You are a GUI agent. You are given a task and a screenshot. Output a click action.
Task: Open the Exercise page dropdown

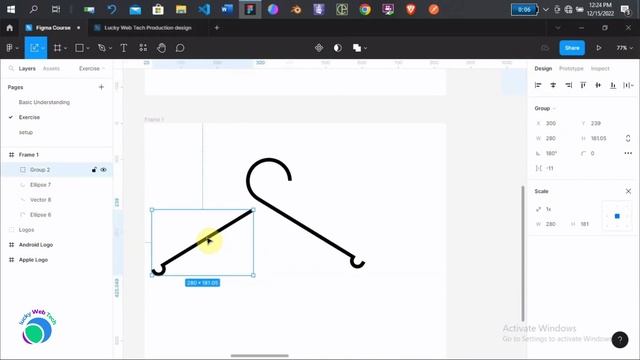tap(92, 69)
